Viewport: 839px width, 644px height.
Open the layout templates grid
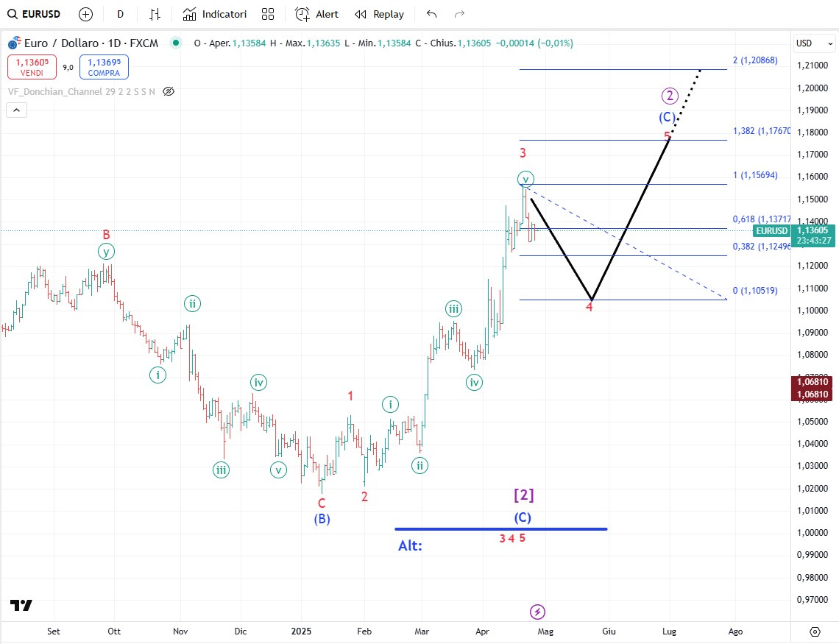[268, 15]
